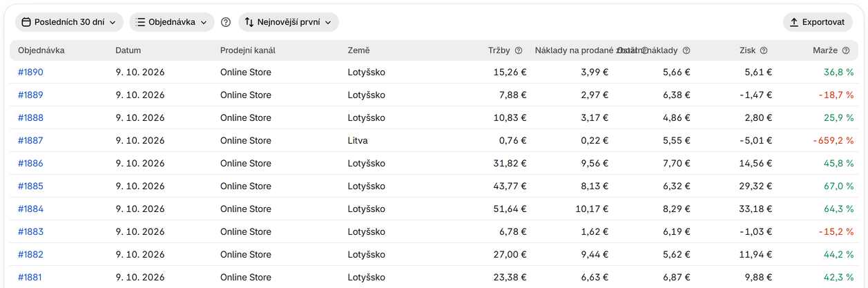Select the Litva country cell
The image size is (868, 288).
pos(358,140)
